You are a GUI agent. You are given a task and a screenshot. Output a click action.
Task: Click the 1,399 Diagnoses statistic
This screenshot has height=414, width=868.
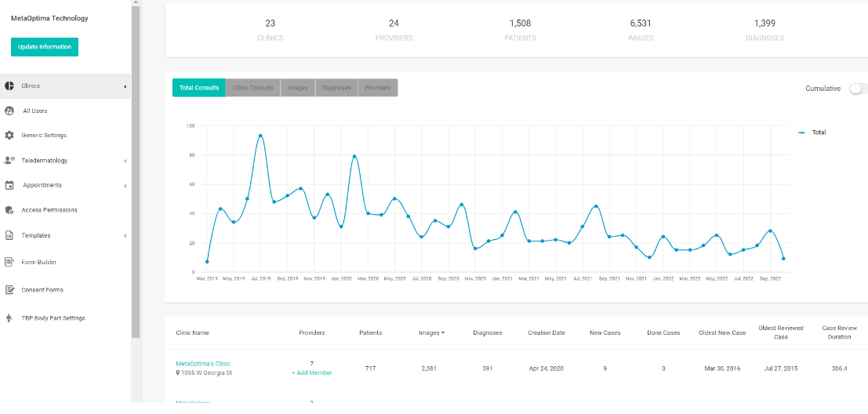764,29
